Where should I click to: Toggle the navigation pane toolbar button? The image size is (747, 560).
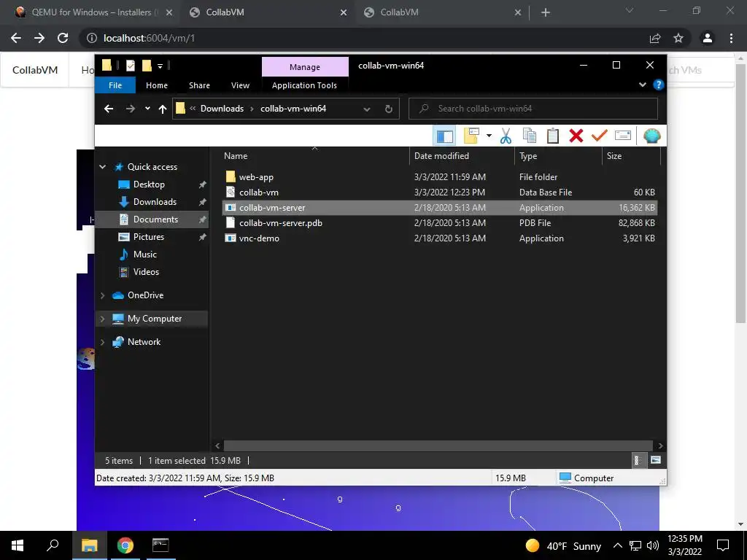444,136
